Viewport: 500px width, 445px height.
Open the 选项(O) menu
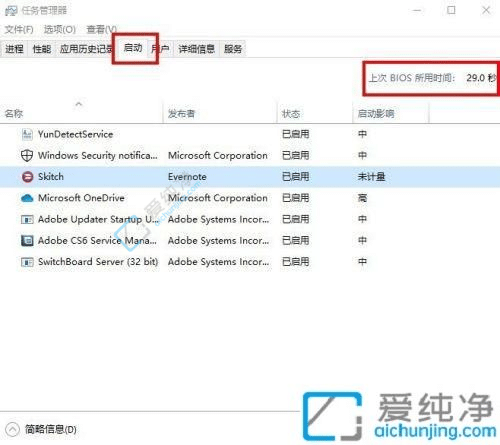coord(60,30)
